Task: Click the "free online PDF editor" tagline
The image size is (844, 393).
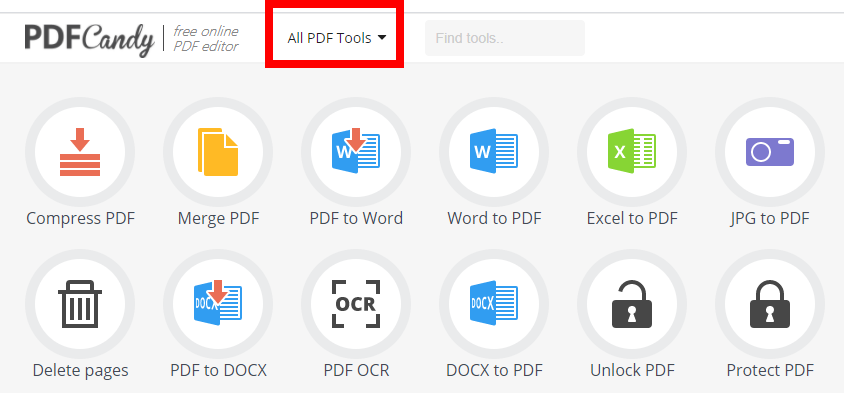Action: (206, 39)
